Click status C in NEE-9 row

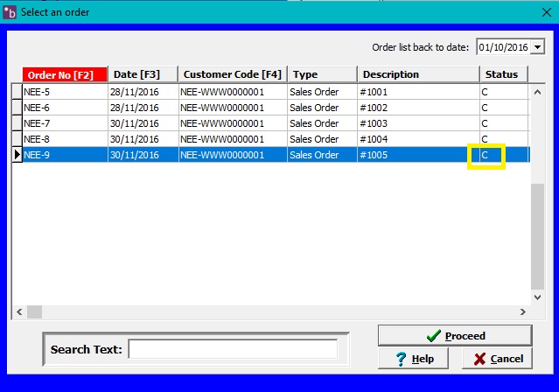click(x=485, y=155)
